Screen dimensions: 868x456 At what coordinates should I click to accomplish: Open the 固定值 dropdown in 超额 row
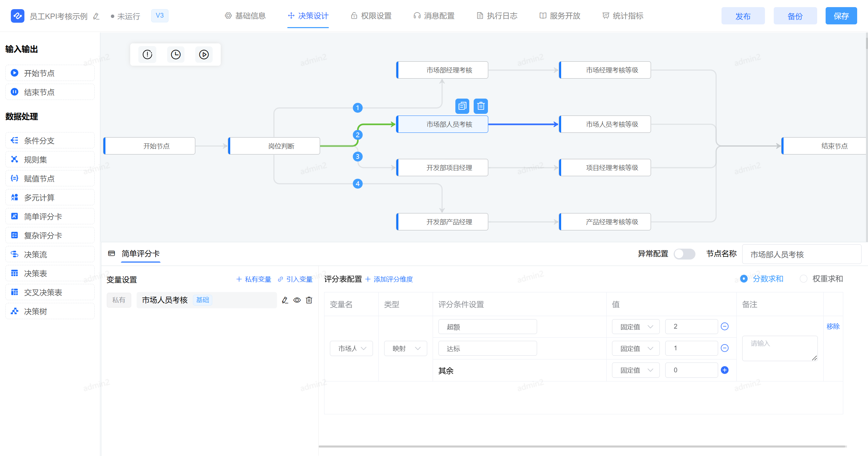coord(635,326)
